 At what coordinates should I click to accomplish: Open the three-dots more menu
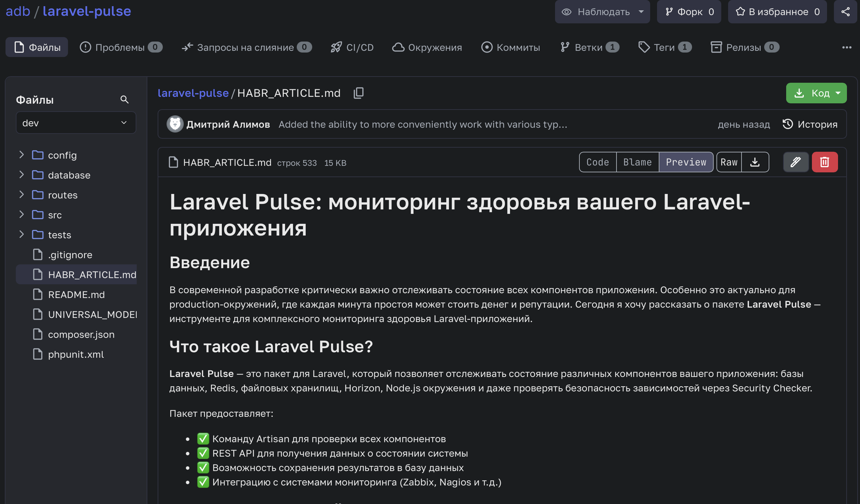pos(847,47)
